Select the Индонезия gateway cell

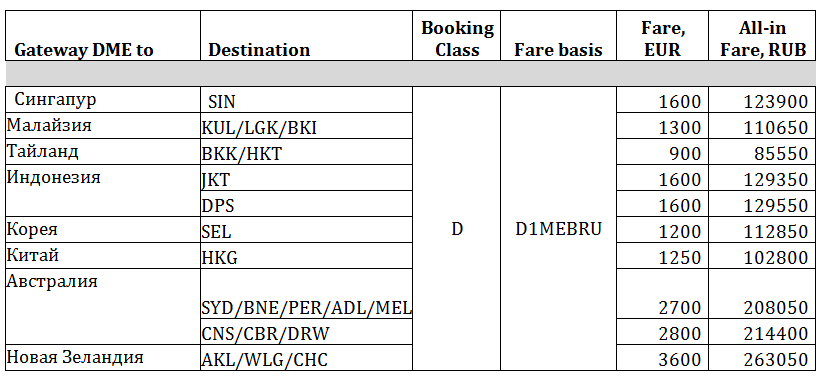tap(103, 190)
